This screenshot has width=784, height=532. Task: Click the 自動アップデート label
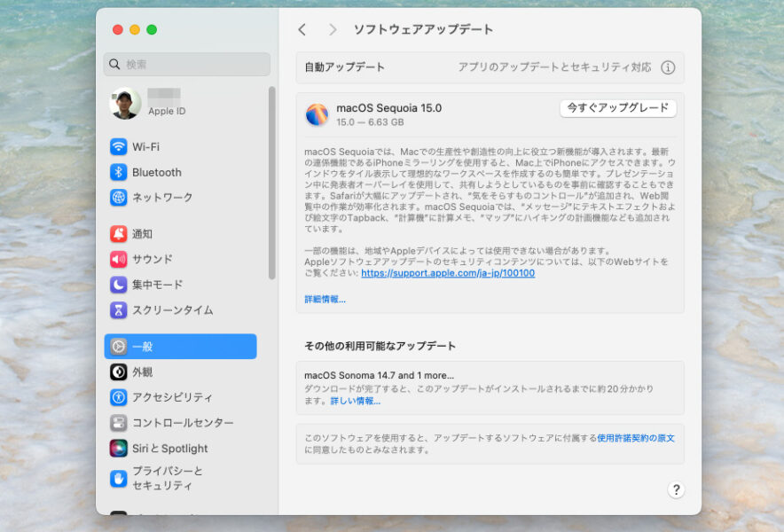click(344, 67)
